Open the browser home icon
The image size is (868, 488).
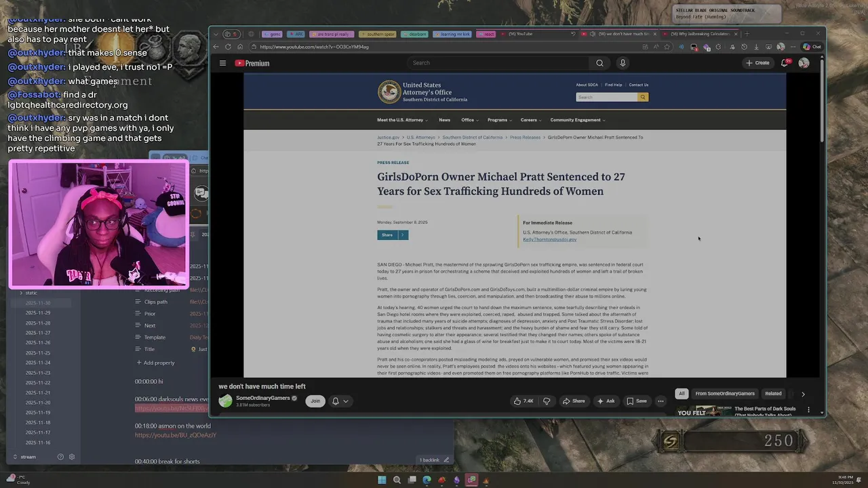coord(239,47)
